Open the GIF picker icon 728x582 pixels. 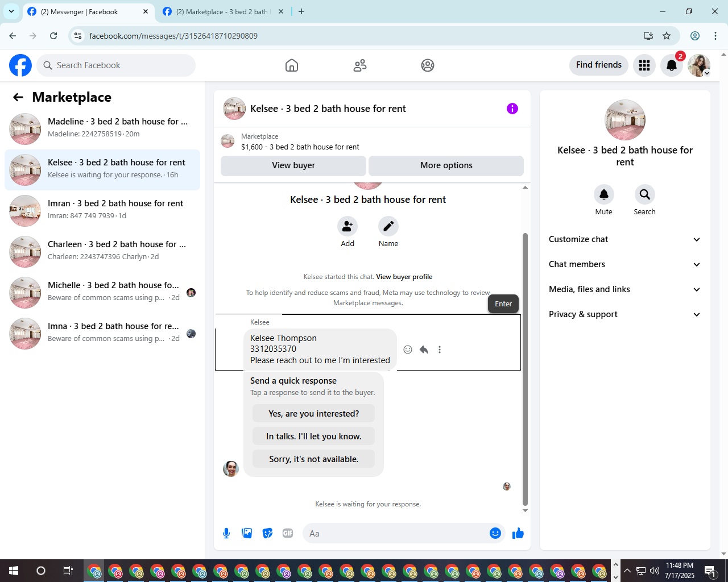point(288,533)
